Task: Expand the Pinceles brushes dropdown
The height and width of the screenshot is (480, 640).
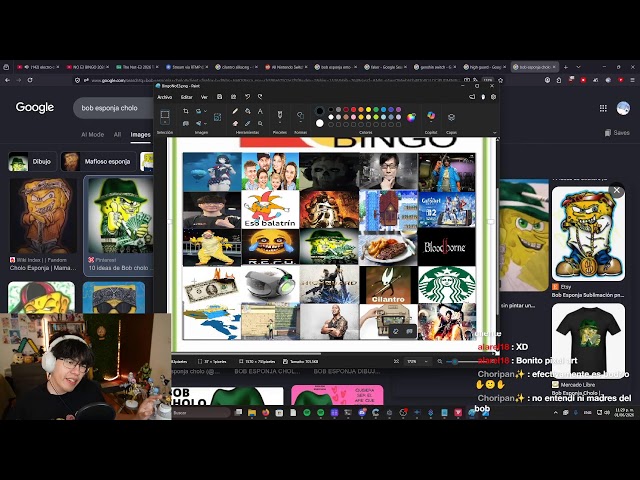Action: [x=280, y=122]
